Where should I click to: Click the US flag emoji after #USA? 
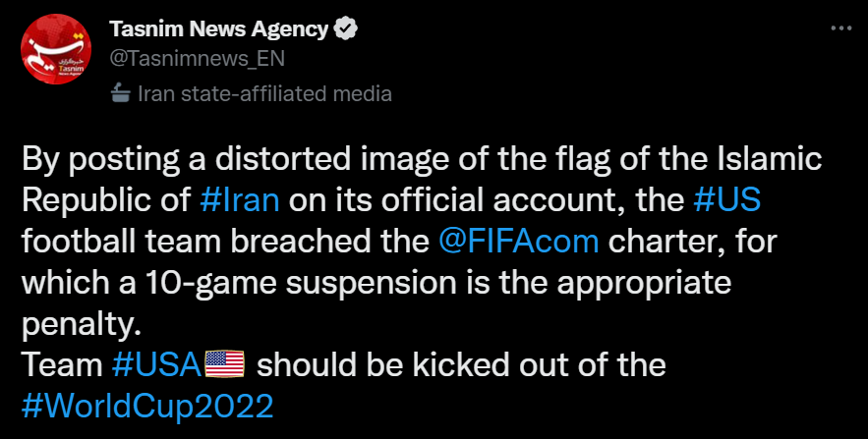pos(225,365)
